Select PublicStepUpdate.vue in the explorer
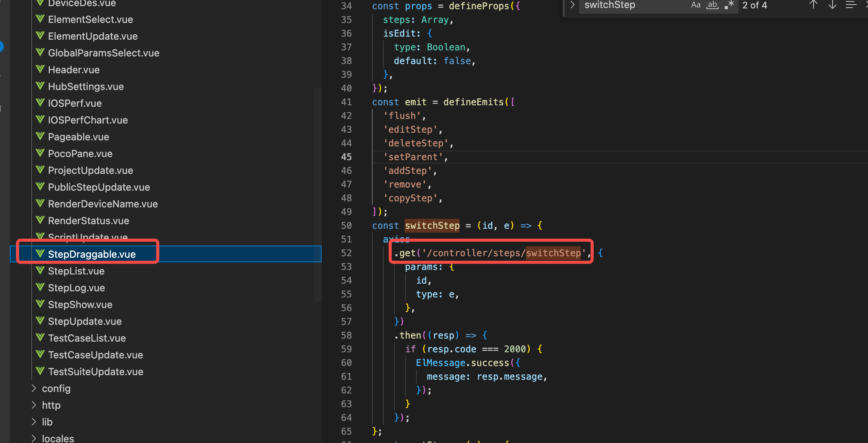This screenshot has height=443, width=868. pos(99,187)
